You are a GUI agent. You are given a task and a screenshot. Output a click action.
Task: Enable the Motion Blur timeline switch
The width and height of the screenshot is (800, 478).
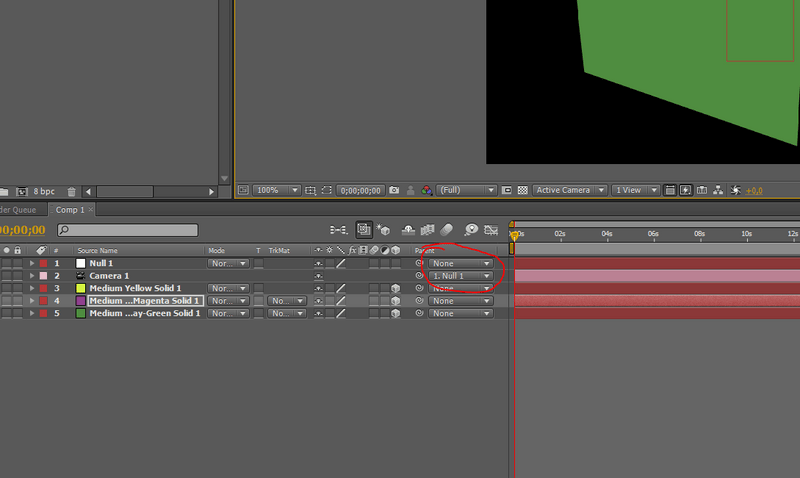[x=447, y=230]
